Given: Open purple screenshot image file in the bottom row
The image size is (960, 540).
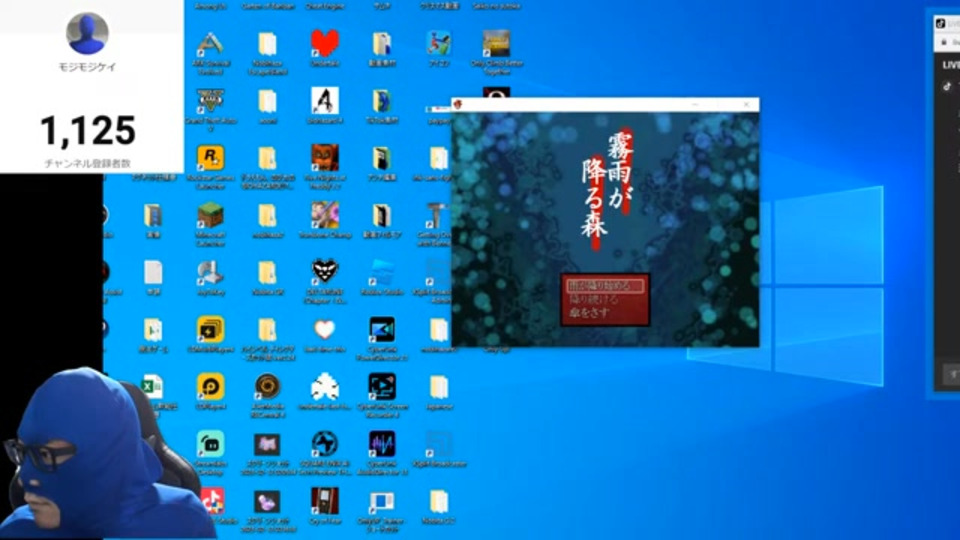Looking at the screenshot, I should (268, 502).
